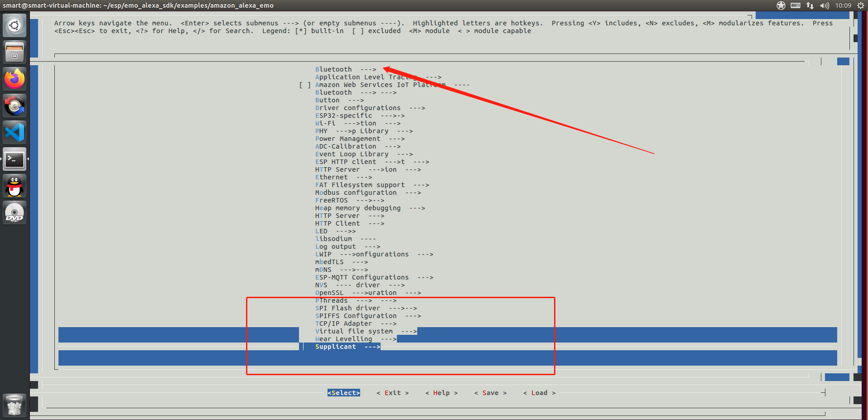Open the ADC-Calibration submenu
The image size is (868, 420).
358,146
